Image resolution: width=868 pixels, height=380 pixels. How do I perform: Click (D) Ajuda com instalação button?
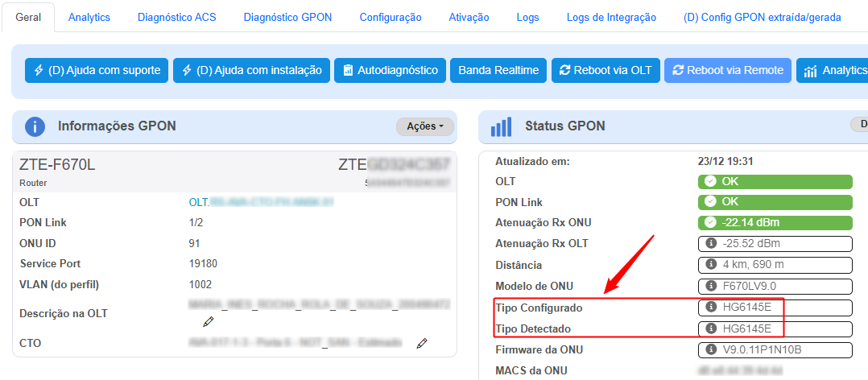[251, 70]
